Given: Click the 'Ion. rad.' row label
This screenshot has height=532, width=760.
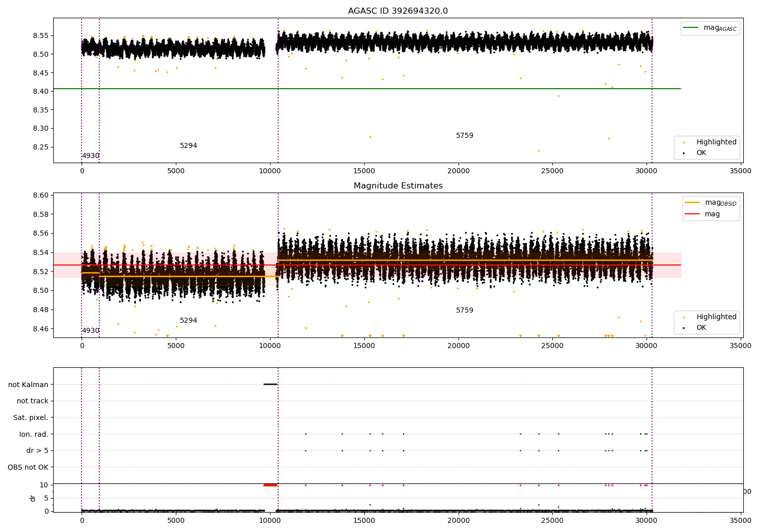Looking at the screenshot, I should pyautogui.click(x=34, y=434).
